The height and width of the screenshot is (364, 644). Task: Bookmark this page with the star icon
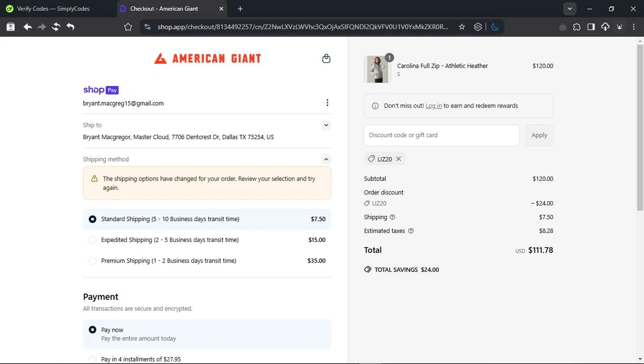(x=462, y=27)
